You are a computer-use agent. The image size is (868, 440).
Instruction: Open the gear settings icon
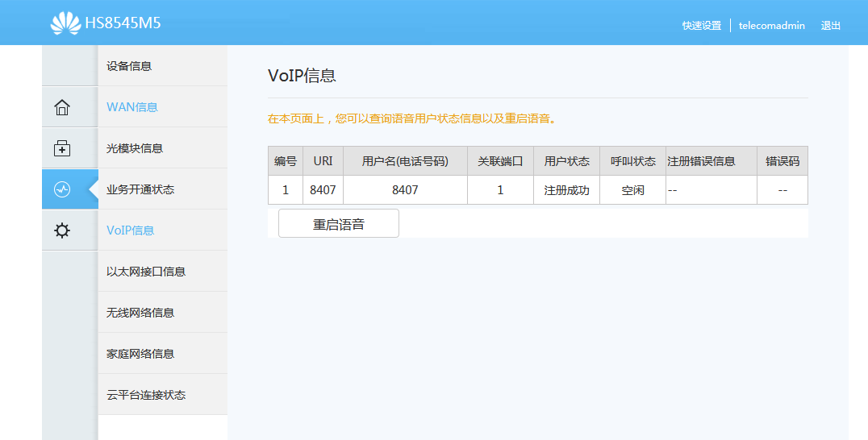pyautogui.click(x=62, y=230)
